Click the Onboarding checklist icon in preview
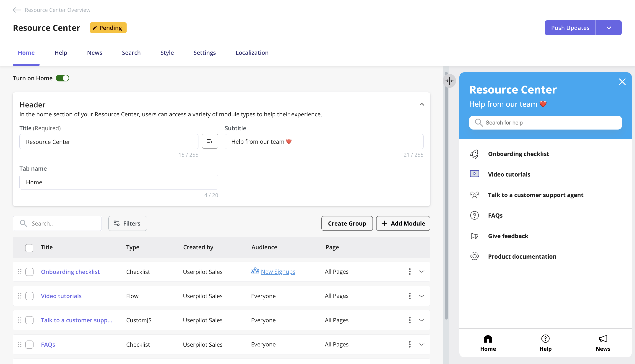The width and height of the screenshot is (635, 364). coord(474,153)
